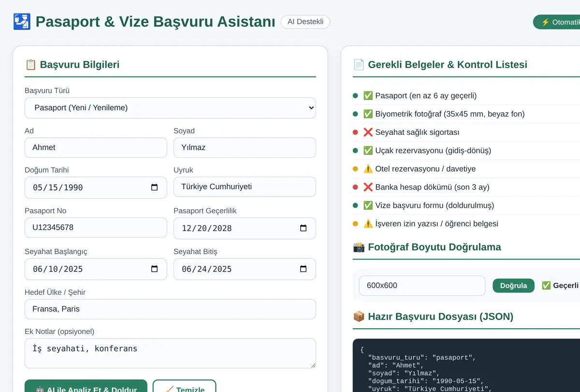The width and height of the screenshot is (580, 392).
Task: Click the JSON line "dogum_tarihi": "1990-05-15"
Action: point(426,381)
